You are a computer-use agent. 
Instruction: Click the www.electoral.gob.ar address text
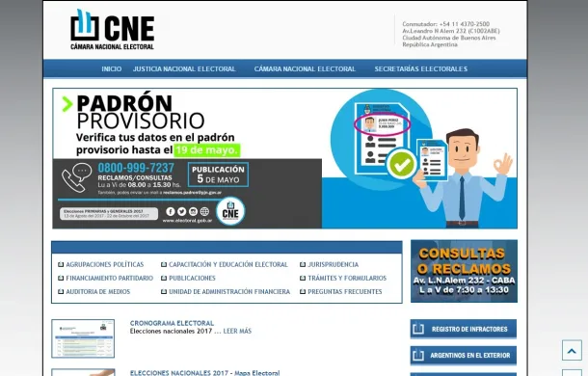(187, 221)
